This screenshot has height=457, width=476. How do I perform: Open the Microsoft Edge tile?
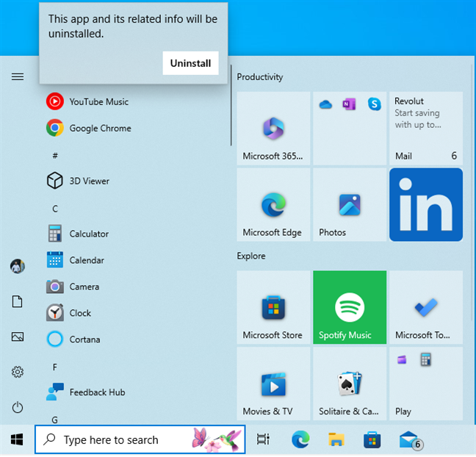point(273,205)
